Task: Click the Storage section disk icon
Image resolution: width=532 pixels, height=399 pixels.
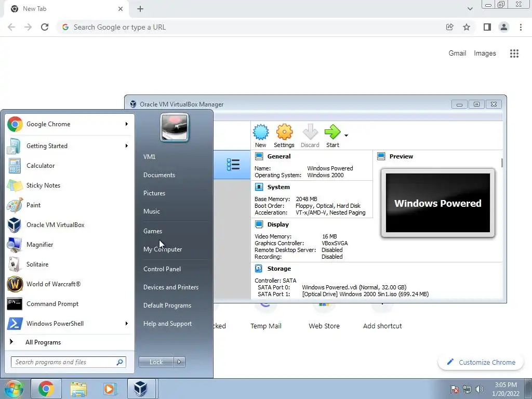Action: pyautogui.click(x=259, y=269)
